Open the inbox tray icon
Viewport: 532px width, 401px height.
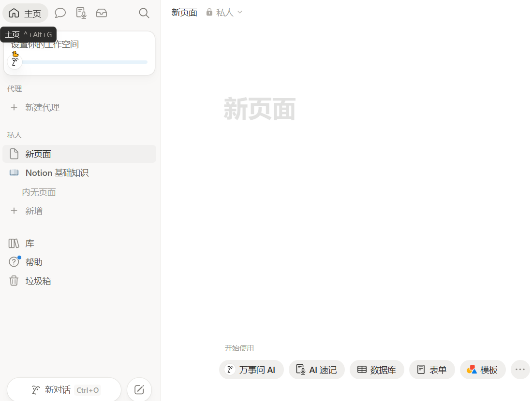102,13
